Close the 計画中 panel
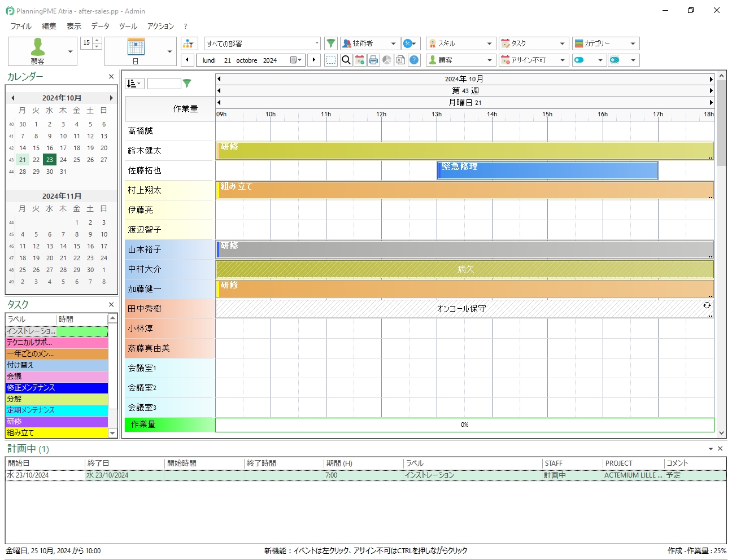Viewport: 732px width, 560px height. tap(720, 449)
